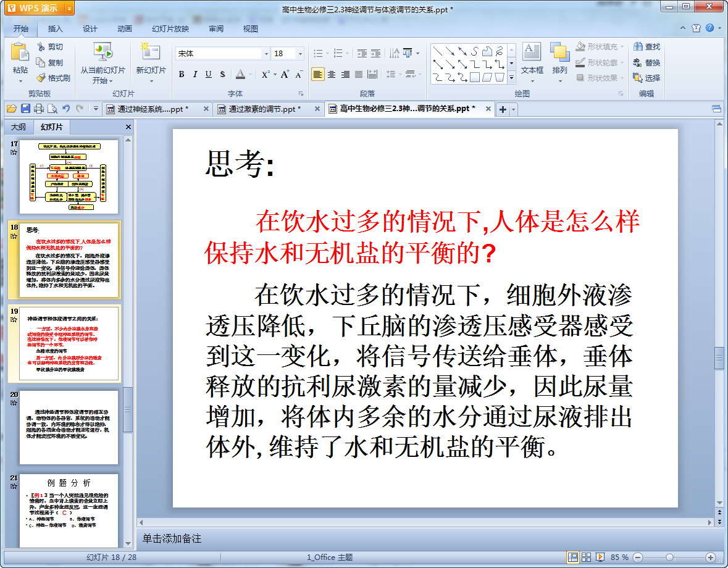The image size is (728, 568).
Task: Zoom out with the minus button
Action: [638, 558]
